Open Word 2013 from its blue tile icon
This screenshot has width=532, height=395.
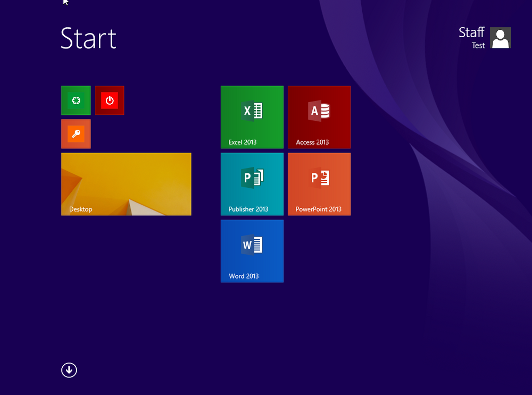(252, 245)
